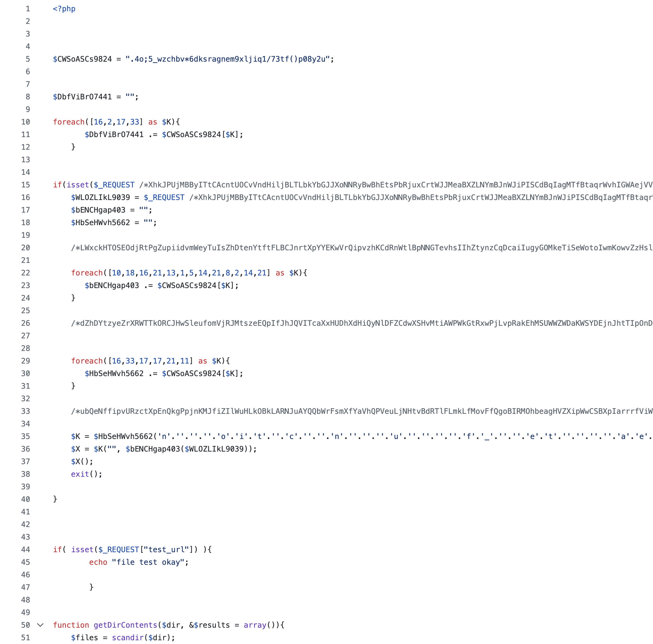Click the exit call on line 38
Screen dimensions: 653x644
click(80, 474)
